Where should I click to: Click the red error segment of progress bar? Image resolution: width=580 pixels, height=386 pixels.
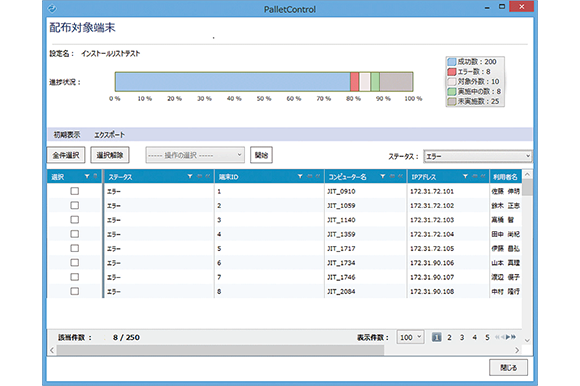click(354, 82)
